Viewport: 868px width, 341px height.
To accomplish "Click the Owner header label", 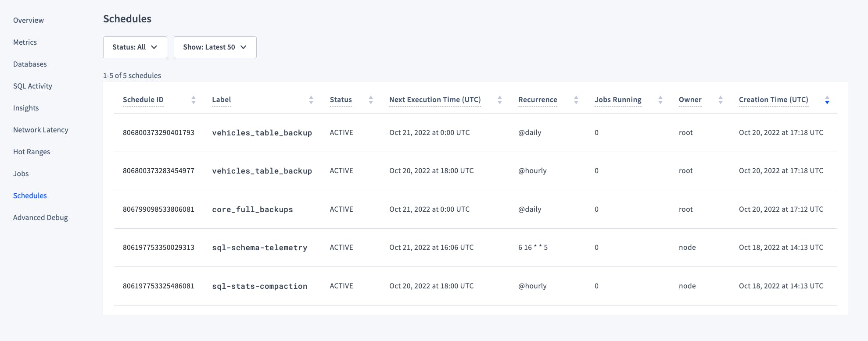I will tap(690, 99).
